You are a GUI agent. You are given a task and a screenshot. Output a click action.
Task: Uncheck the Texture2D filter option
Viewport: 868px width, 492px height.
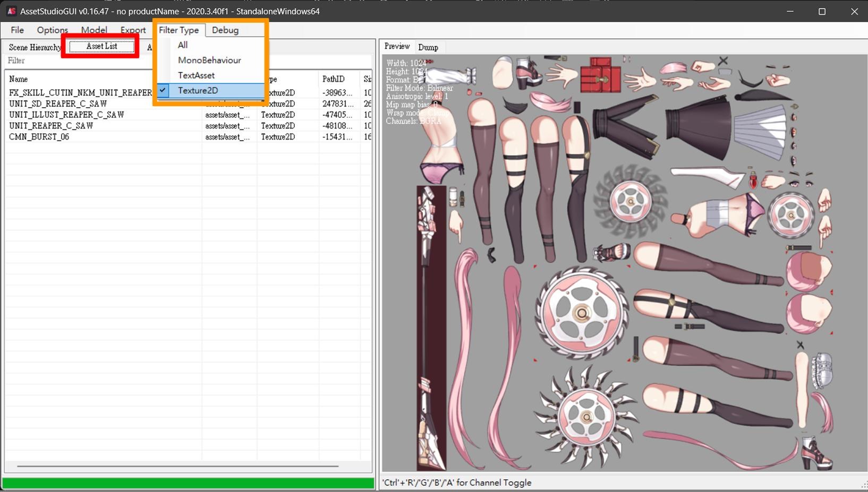(x=198, y=91)
